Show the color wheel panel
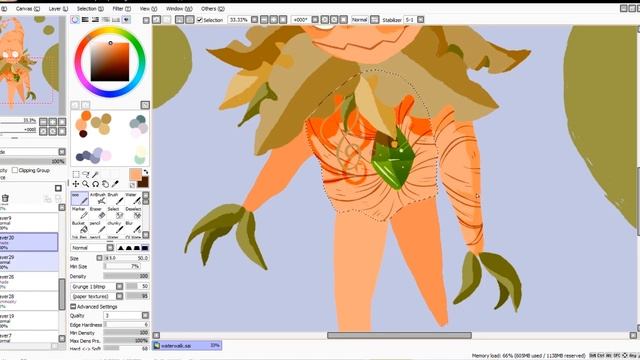 click(75, 20)
